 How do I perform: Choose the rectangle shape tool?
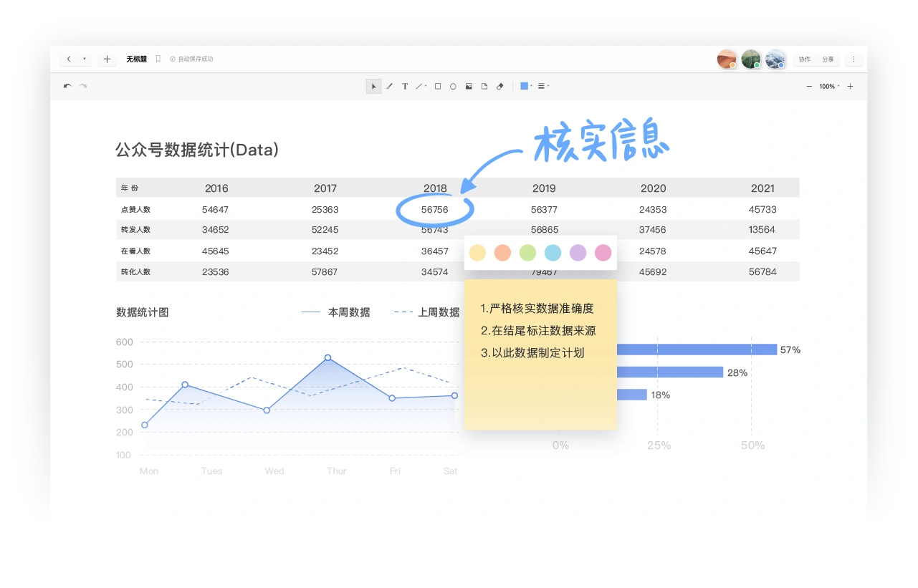pos(438,87)
